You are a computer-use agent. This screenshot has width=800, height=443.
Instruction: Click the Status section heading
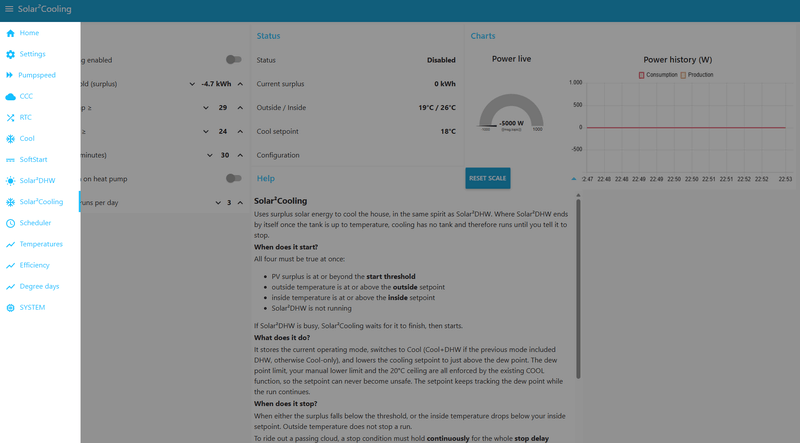[268, 36]
